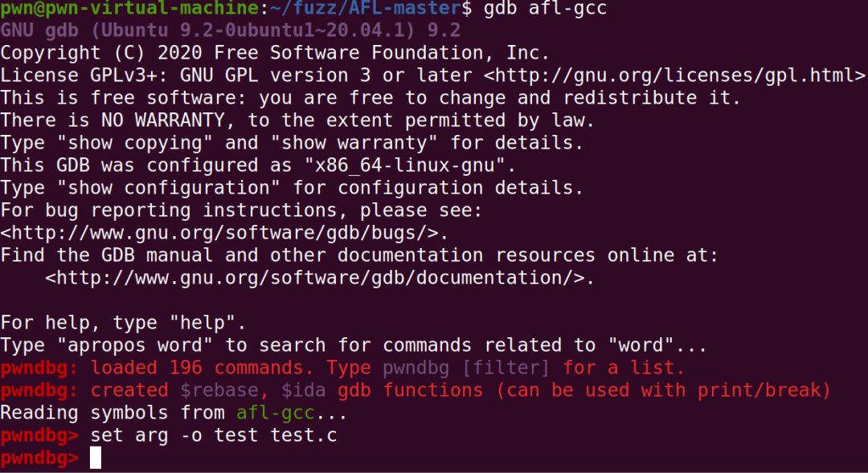Click the 'set arg -o test test.c' command
868x473 pixels.
click(x=214, y=435)
